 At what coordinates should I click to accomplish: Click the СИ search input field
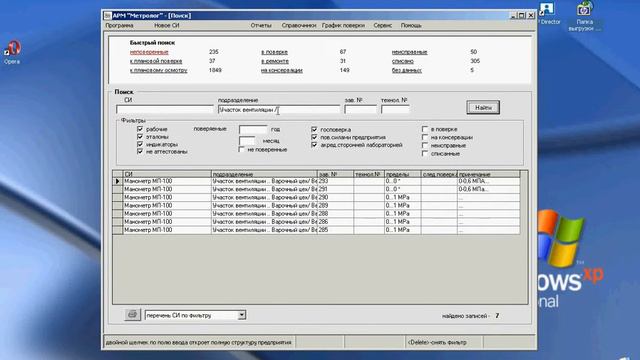tap(165, 109)
